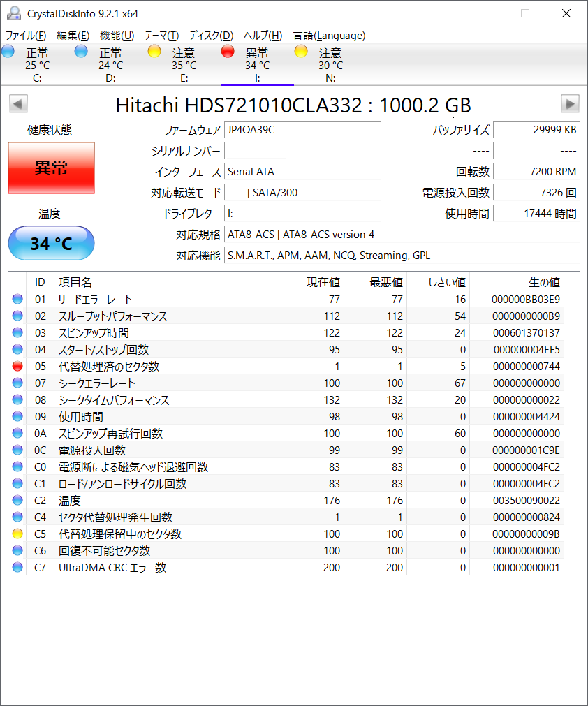Image resolution: width=588 pixels, height=706 pixels.
Task: Open the テーマ(T) menu
Action: [x=161, y=36]
